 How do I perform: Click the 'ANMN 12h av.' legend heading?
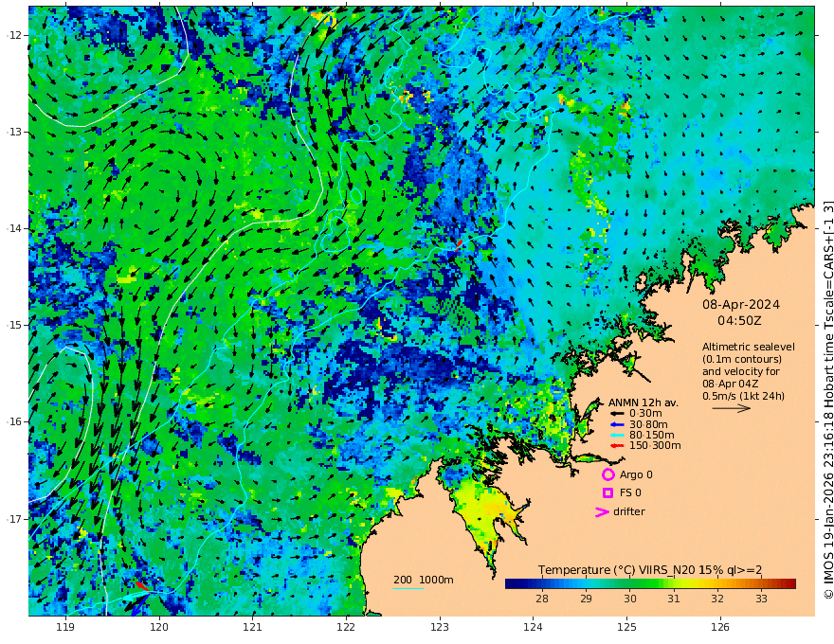point(644,402)
